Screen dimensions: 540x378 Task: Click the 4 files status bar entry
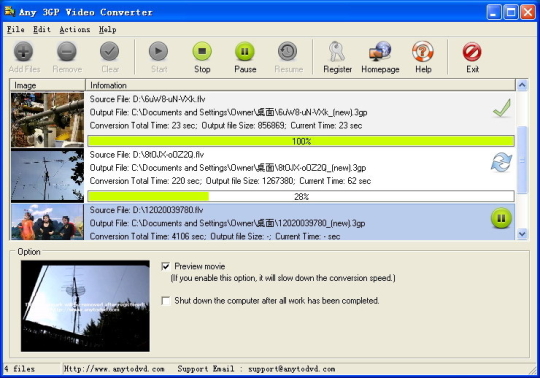click(x=20, y=369)
